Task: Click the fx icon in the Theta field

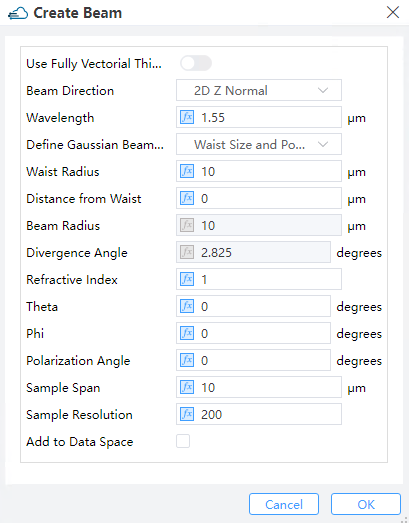Action: [x=187, y=306]
